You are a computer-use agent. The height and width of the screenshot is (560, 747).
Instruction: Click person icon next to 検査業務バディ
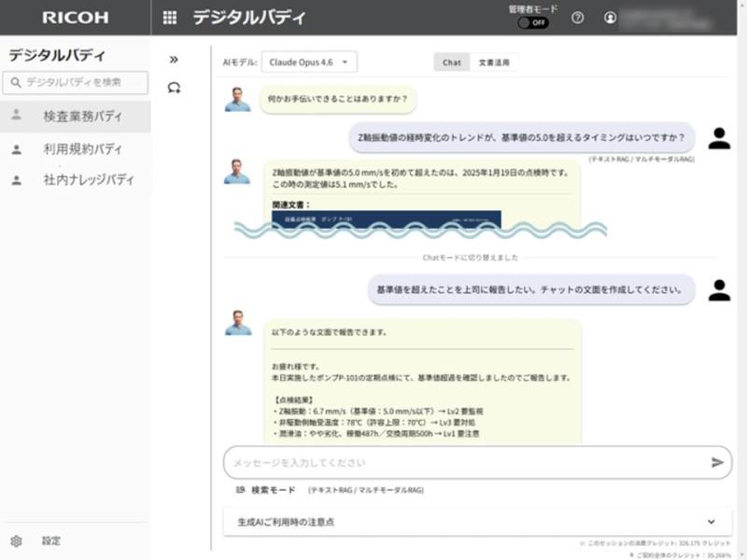point(16,115)
